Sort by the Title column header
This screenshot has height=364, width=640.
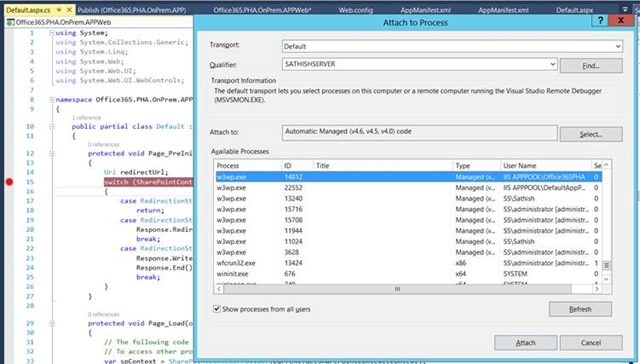tap(383, 166)
